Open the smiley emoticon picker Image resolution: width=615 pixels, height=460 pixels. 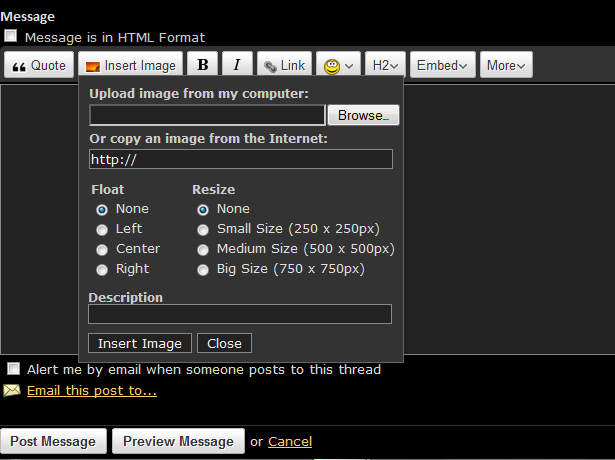coord(338,65)
